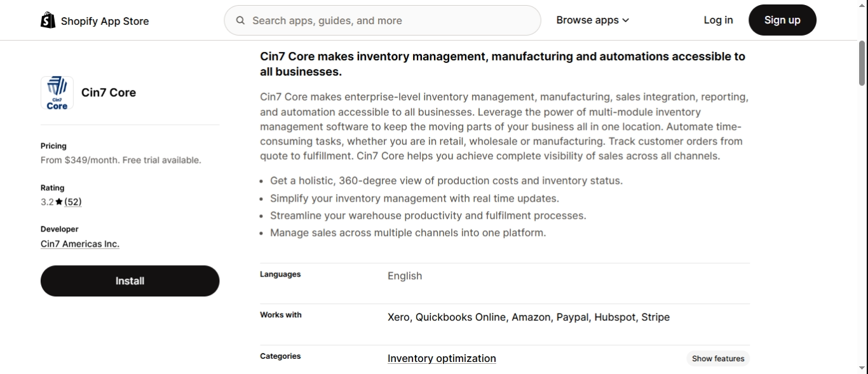Click the bold Cin7 Core headline sentence
This screenshot has height=374, width=868.
pos(503,64)
